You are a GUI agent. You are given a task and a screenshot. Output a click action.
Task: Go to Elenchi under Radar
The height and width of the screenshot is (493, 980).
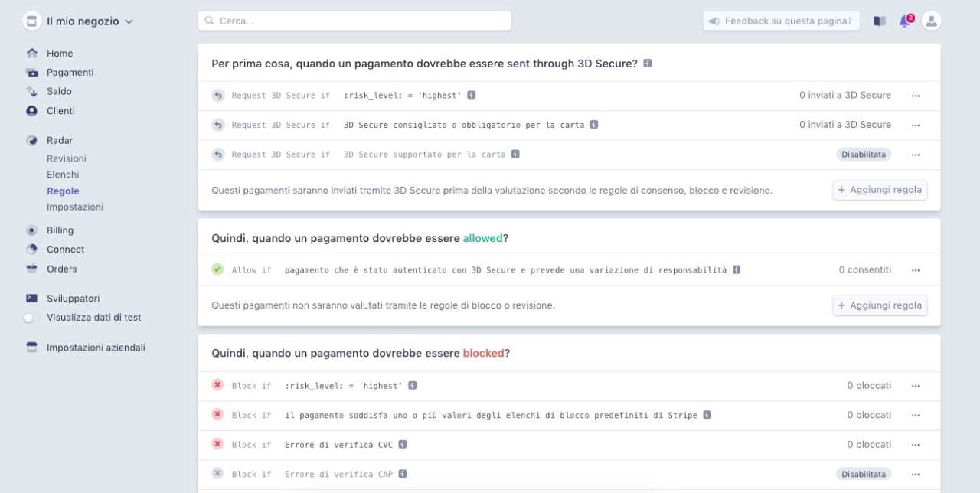coord(63,175)
